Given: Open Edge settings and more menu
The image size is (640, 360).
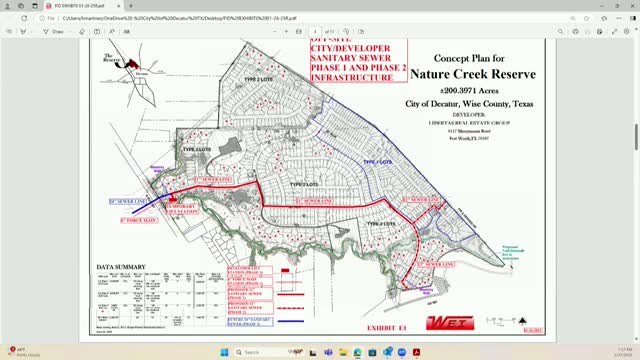Looking at the screenshot, I should [619, 18].
